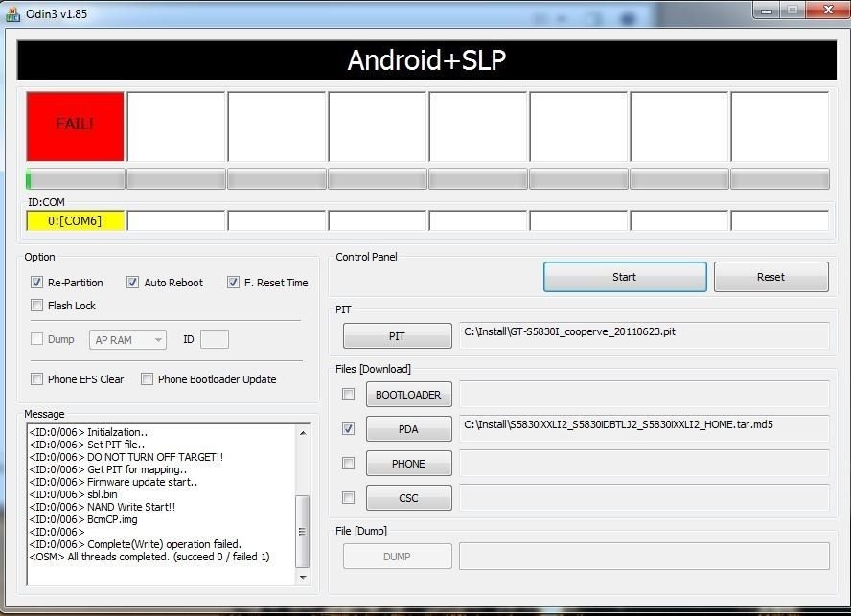851x616 pixels.
Task: Click the 'BcmCP.img' log line
Action: [83, 519]
